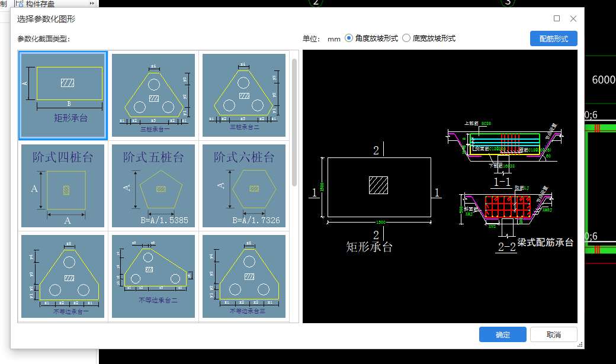Pick the 阶式五桩台 thumbnail
Viewport: 616px width, 364px height.
pos(153,186)
